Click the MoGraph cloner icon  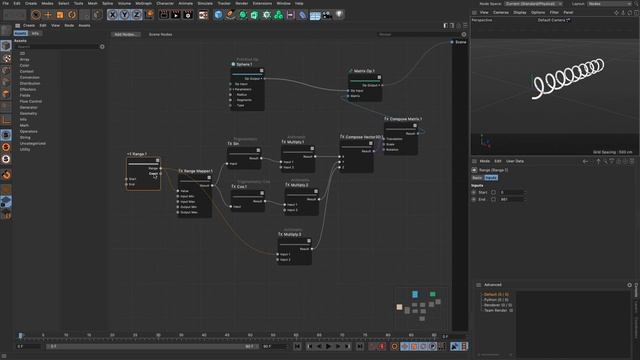pyautogui.click(x=278, y=15)
